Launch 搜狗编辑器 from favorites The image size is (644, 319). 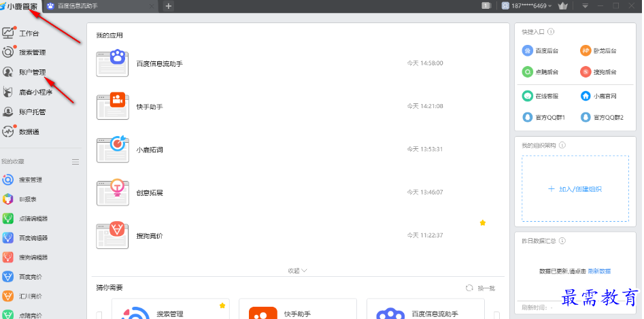coord(24,257)
